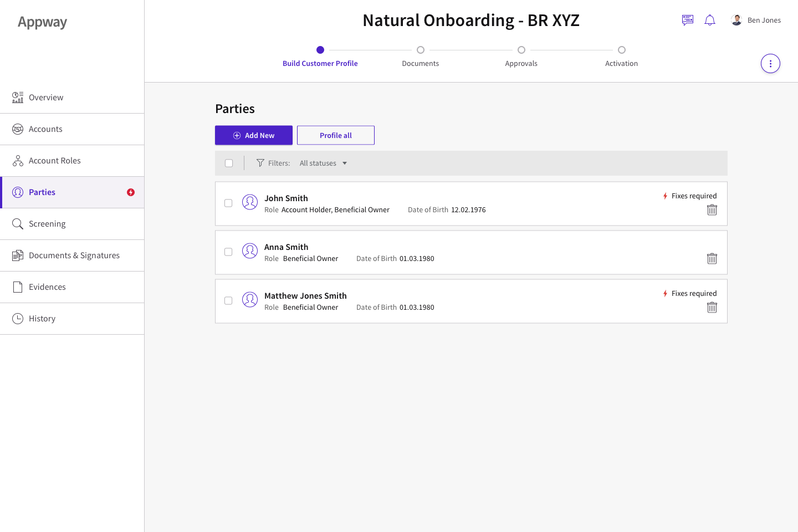Click the Add New button
The height and width of the screenshot is (532, 798).
pos(254,135)
